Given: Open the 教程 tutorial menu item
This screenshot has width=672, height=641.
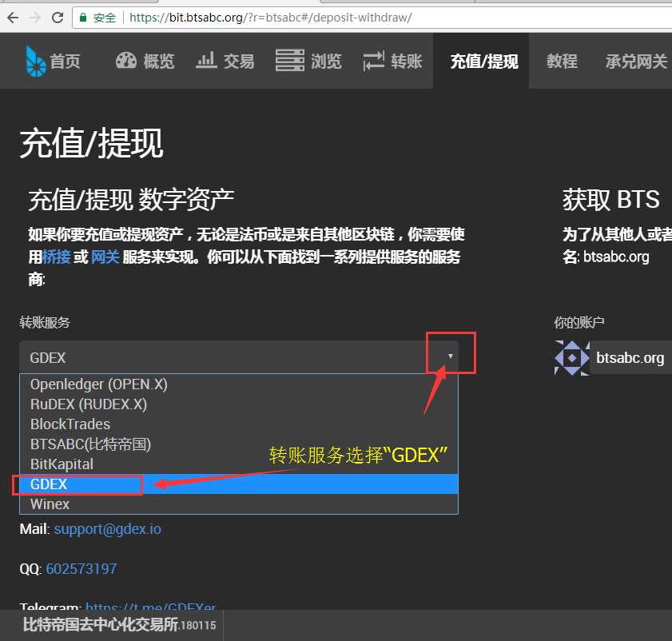Looking at the screenshot, I should point(562,62).
